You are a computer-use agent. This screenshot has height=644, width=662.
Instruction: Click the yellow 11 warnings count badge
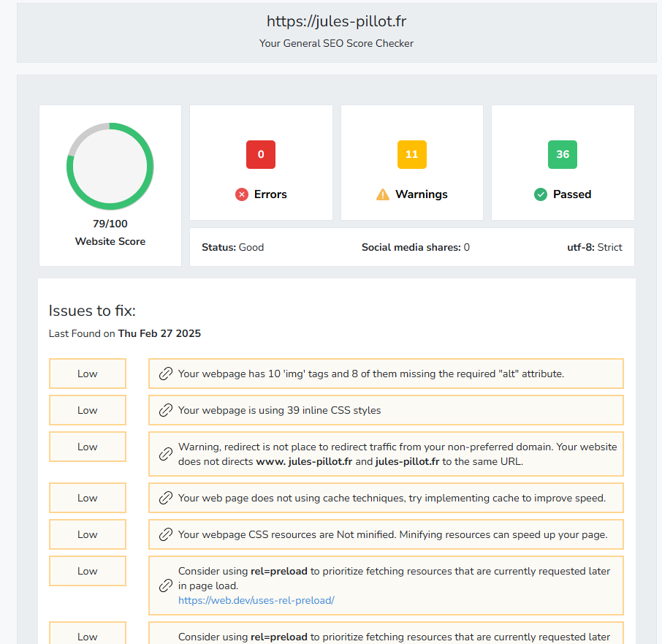tap(411, 154)
